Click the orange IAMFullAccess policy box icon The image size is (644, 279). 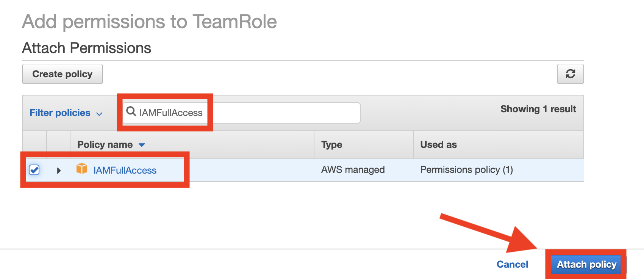click(82, 169)
